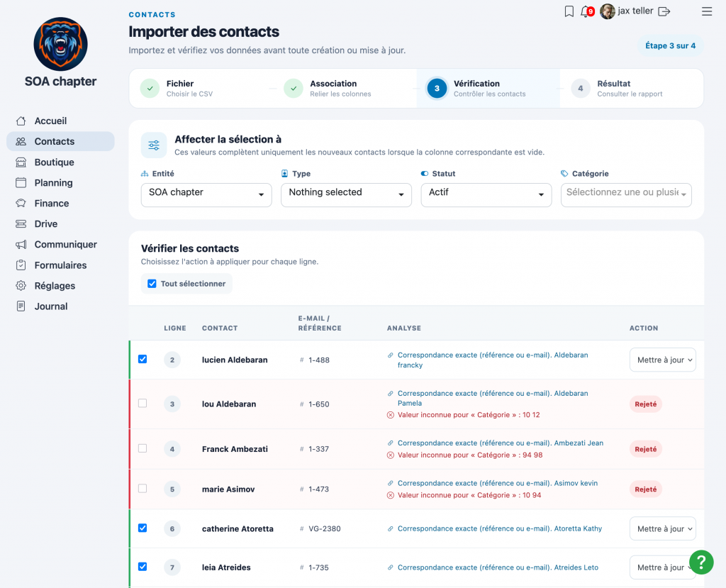
Task: Click the Accueil house icon
Action: pos(21,121)
